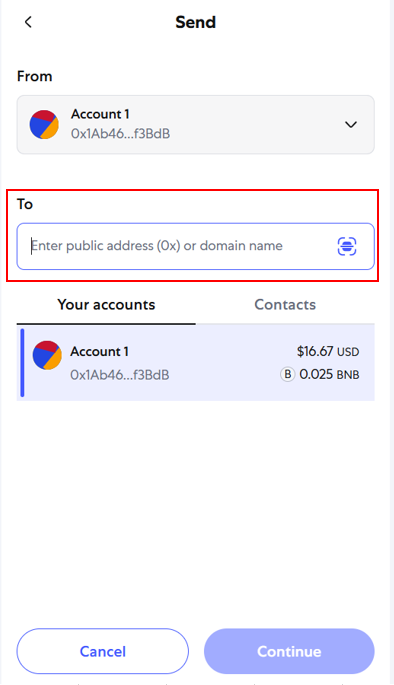This screenshot has height=685, width=394.
Task: Click Account 1 avatar in accounts list
Action: pos(47,355)
